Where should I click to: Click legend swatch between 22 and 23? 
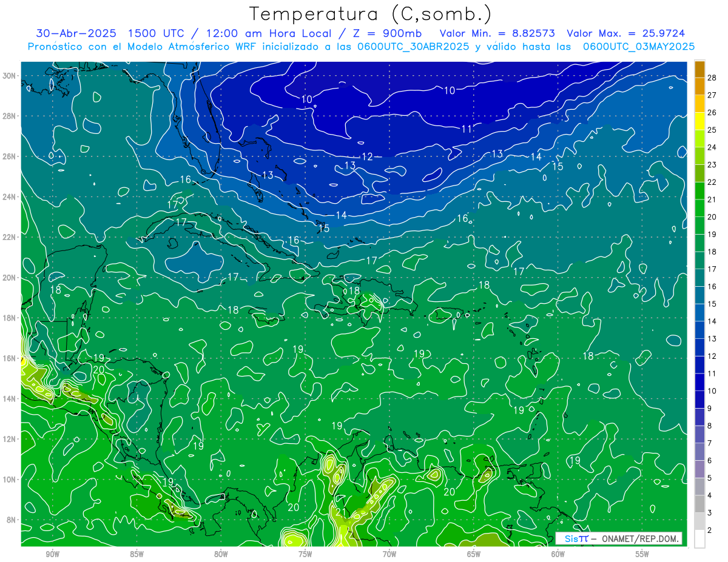pos(699,173)
